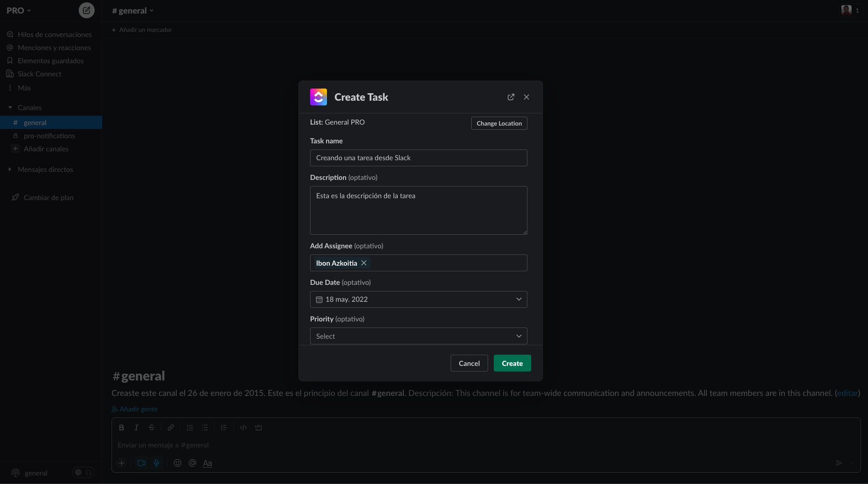The height and width of the screenshot is (484, 868).
Task: Click the send message arrow icon
Action: (x=839, y=463)
